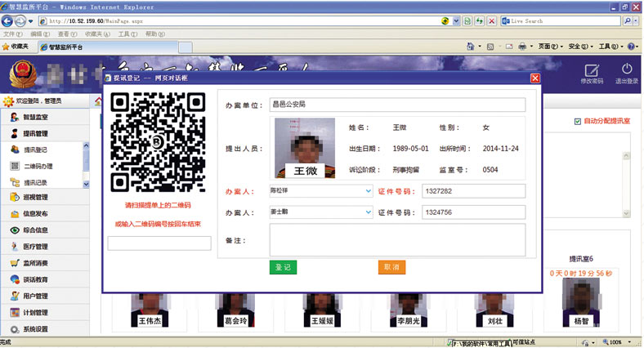Open 巡视管理 in the sidebar
Screen dimensions: 644x348
pyautogui.click(x=45, y=198)
